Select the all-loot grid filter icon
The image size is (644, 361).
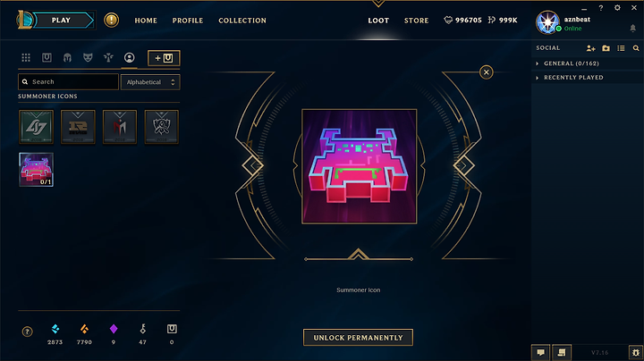click(x=26, y=57)
